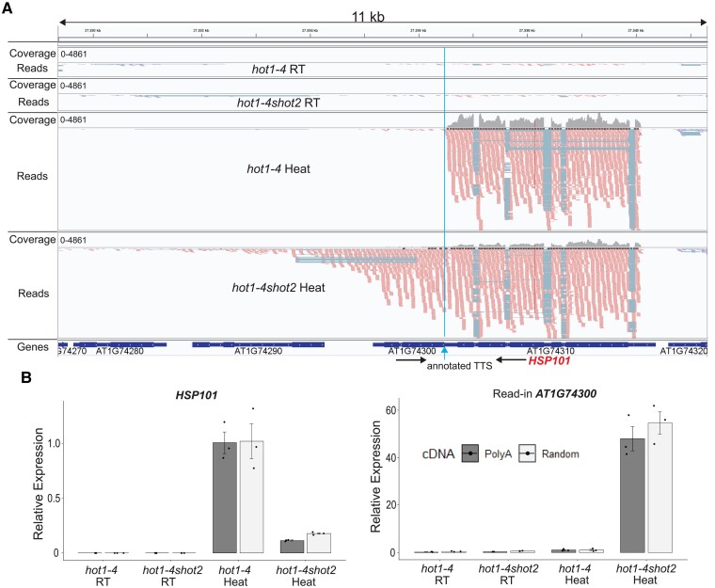Click the 0-4861 range in hot1-4 Heat track
The height and width of the screenshot is (588, 715).
(73, 120)
